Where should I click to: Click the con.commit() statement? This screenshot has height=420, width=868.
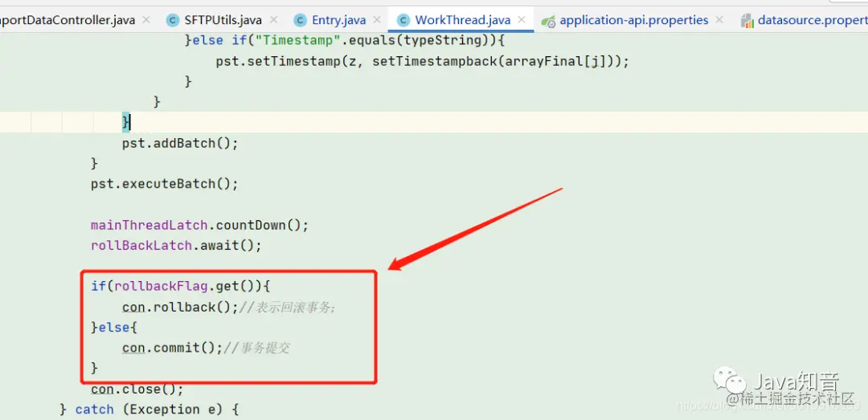[172, 348]
